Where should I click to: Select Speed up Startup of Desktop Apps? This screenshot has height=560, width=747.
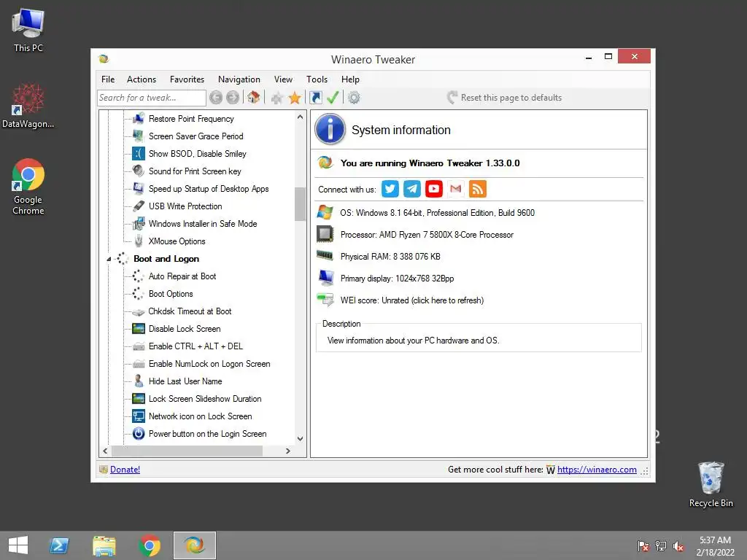(209, 189)
